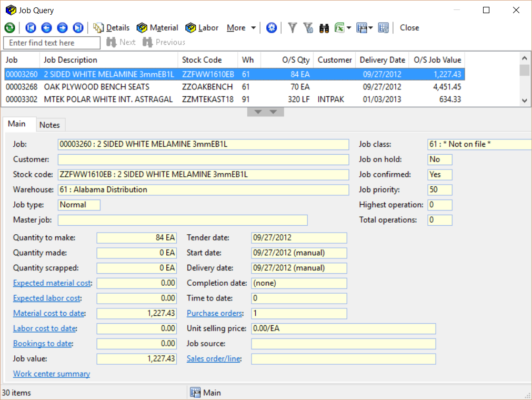Click the Previous find button

pos(164,43)
